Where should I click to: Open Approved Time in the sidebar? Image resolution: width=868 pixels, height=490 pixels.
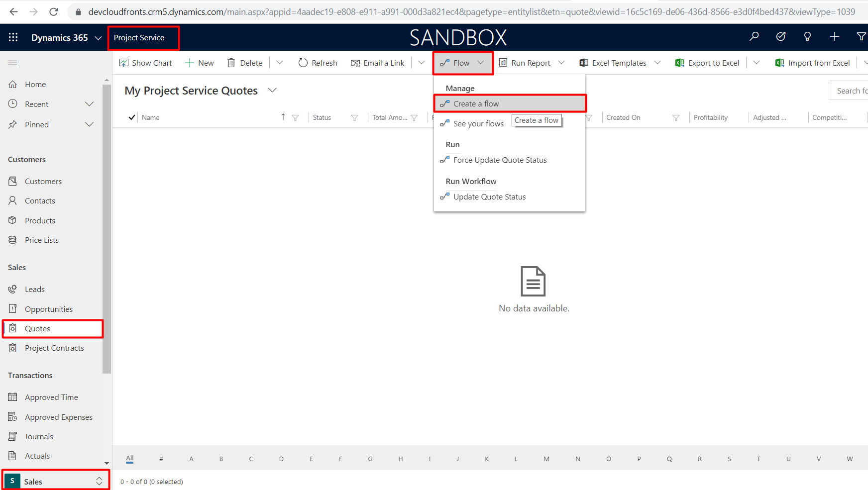click(x=52, y=397)
